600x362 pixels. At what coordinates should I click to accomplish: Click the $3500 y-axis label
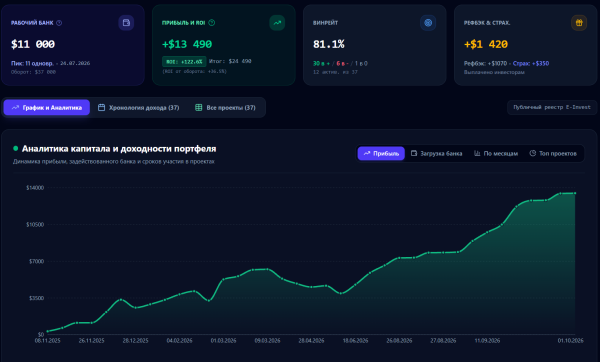[x=36, y=298]
